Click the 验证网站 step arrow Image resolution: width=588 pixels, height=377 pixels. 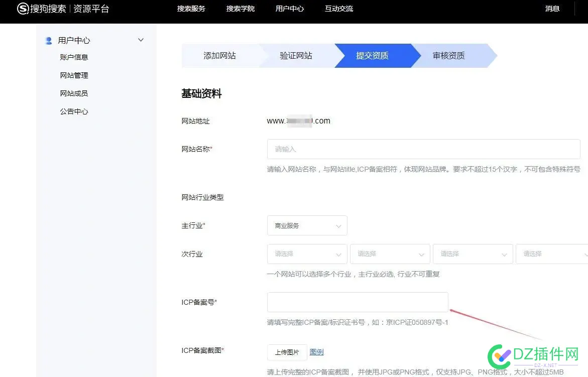click(x=295, y=56)
